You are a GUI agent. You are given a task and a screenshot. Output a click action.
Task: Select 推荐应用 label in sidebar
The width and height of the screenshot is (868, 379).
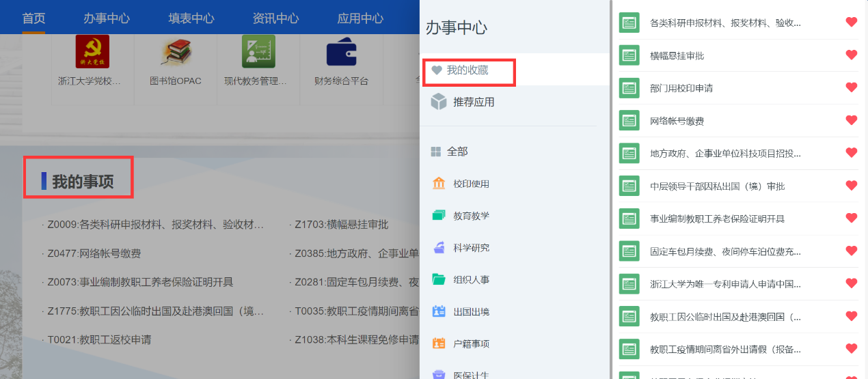pos(474,102)
